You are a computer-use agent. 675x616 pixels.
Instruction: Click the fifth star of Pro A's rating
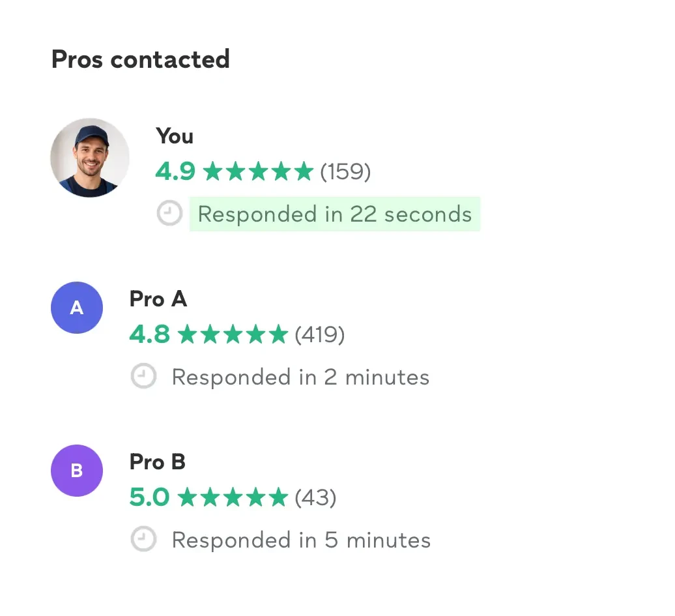[279, 334]
